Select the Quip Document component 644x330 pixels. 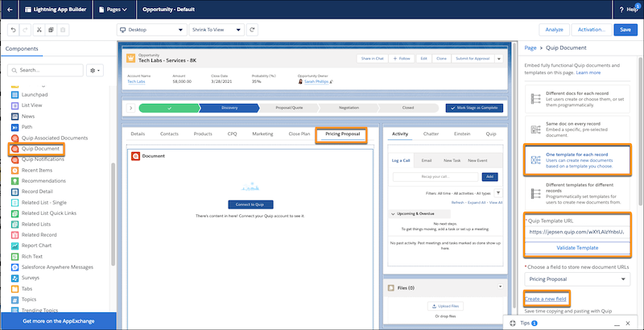click(37, 149)
